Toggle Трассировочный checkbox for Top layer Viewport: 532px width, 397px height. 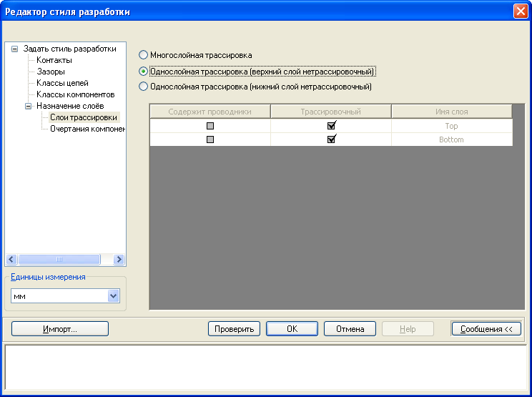[331, 126]
